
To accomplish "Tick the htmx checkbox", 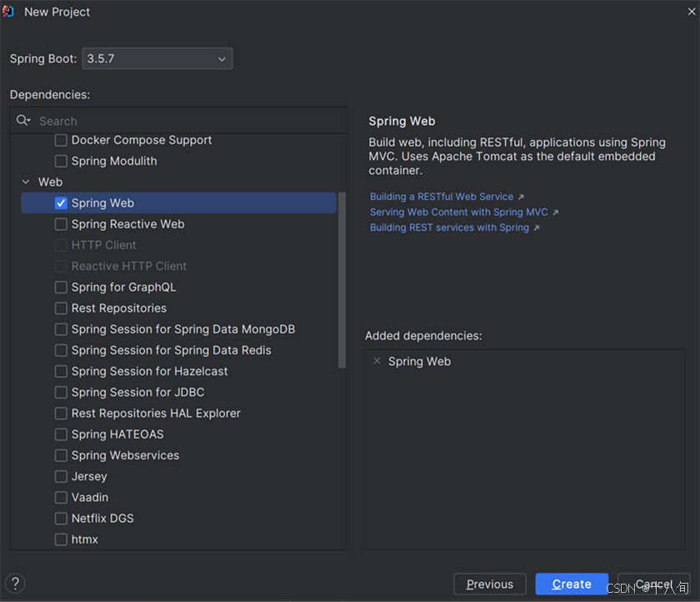I will [x=61, y=539].
